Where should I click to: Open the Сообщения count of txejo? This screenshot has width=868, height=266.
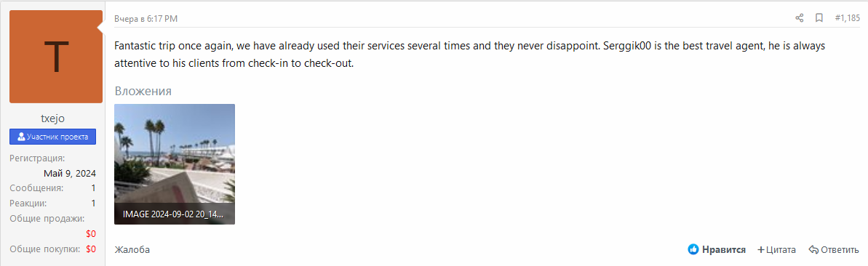click(x=94, y=188)
